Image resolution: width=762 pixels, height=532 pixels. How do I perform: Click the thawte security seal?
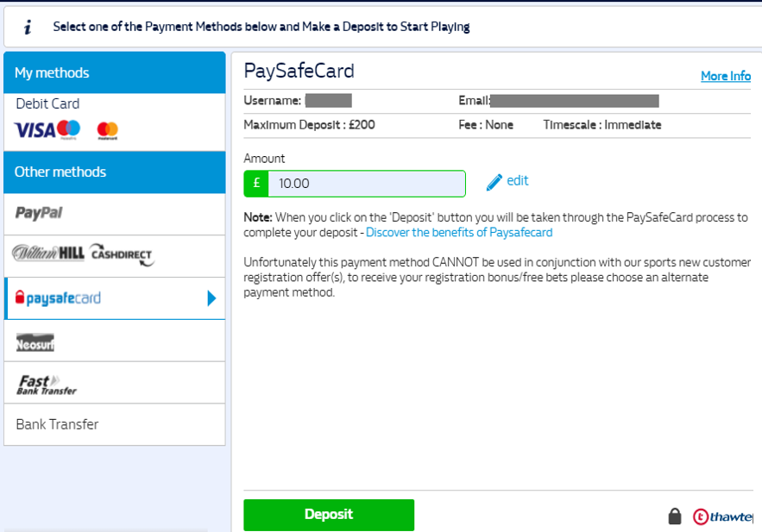click(x=722, y=516)
